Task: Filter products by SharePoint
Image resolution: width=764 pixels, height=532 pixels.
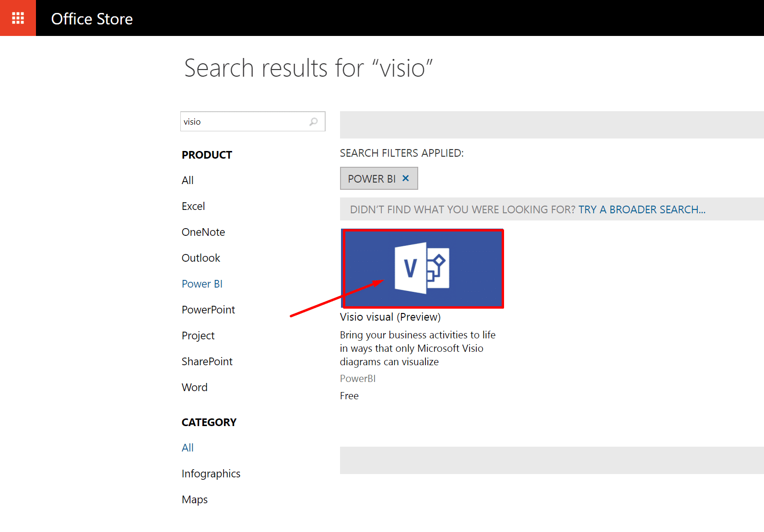Action: 207,361
